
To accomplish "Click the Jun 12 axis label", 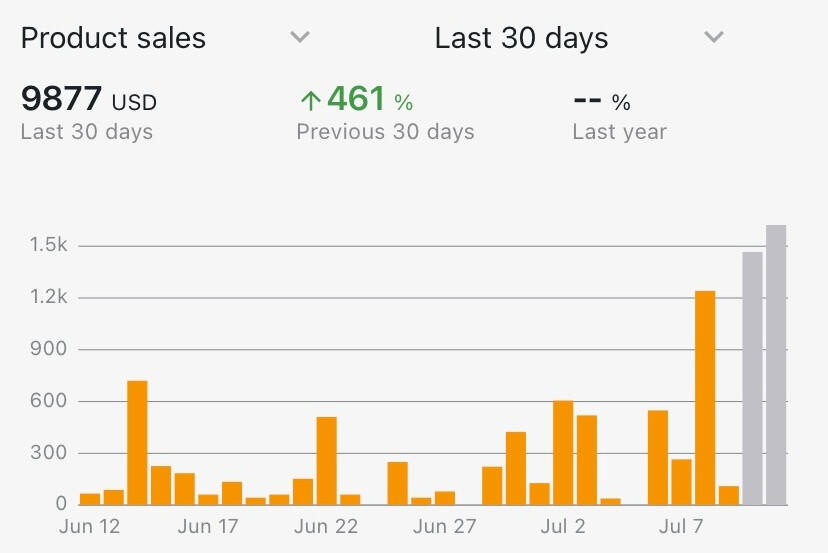I will 90,526.
